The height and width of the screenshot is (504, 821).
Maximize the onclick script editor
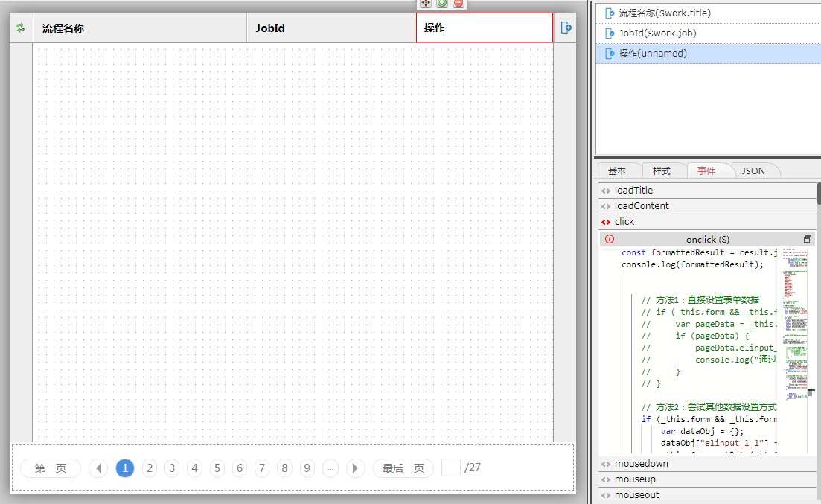click(x=808, y=239)
